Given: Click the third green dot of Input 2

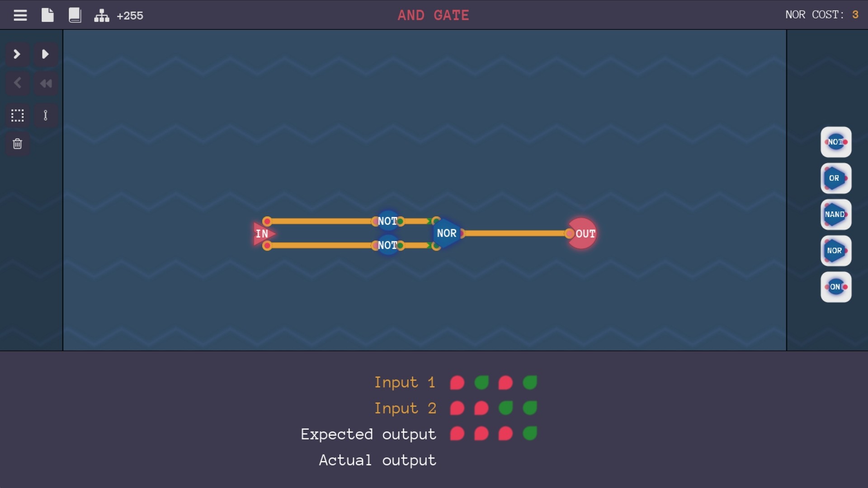Looking at the screenshot, I should pyautogui.click(x=505, y=408).
